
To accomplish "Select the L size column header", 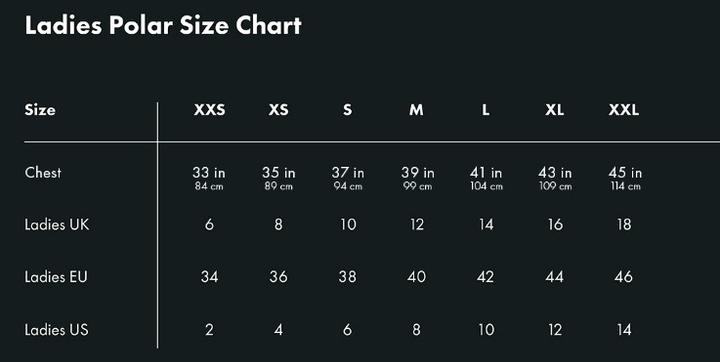I will [x=486, y=110].
